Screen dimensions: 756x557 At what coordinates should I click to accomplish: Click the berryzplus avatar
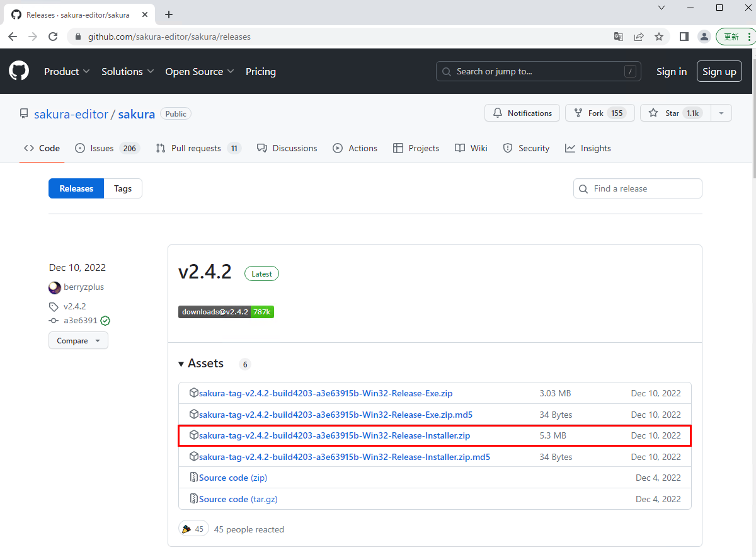pos(55,287)
